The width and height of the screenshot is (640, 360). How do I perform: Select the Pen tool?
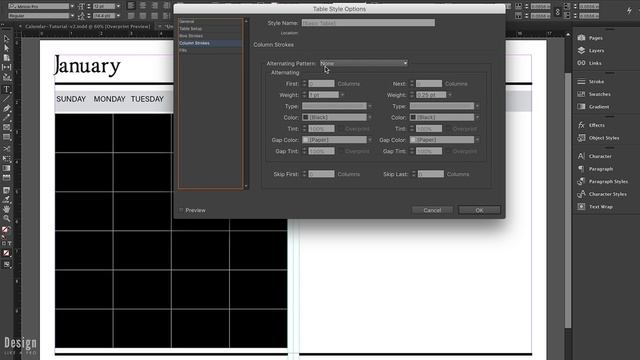coord(6,109)
